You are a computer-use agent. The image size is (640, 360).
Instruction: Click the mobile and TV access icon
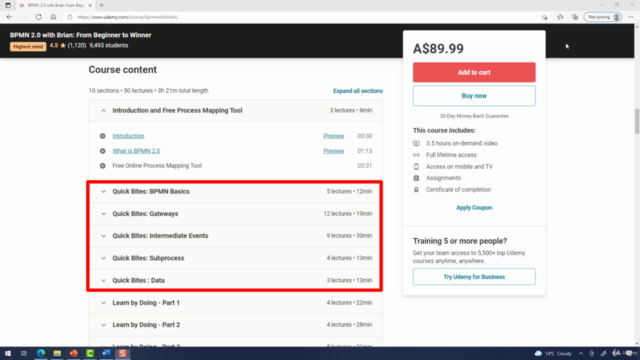coord(416,167)
